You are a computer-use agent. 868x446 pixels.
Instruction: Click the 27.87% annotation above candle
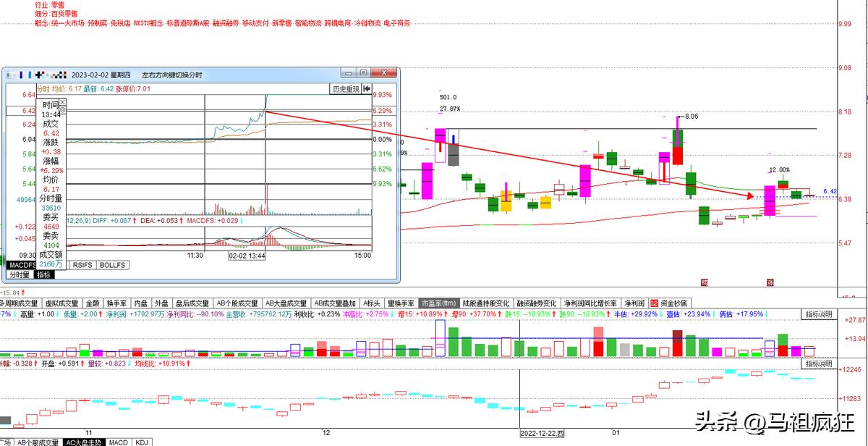point(450,109)
